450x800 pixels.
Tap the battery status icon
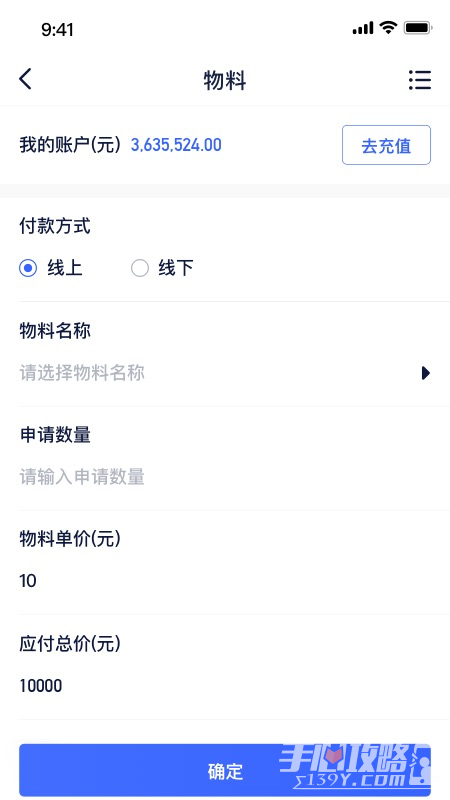point(418,28)
